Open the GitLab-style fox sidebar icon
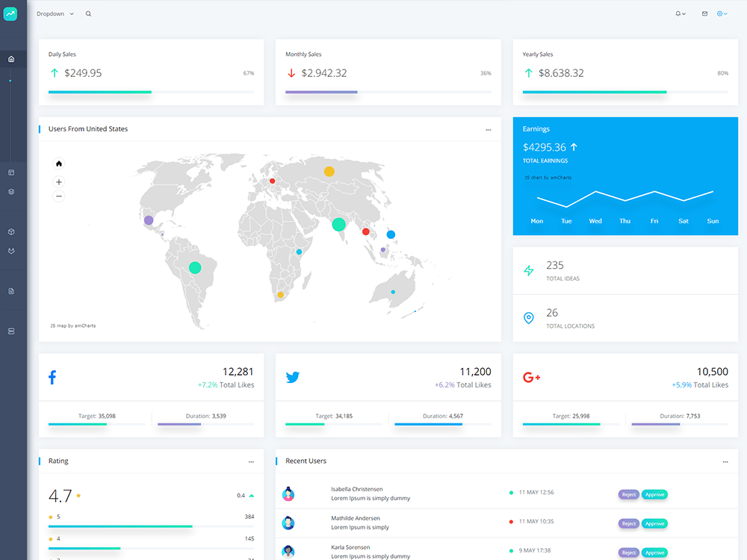 coord(11,251)
